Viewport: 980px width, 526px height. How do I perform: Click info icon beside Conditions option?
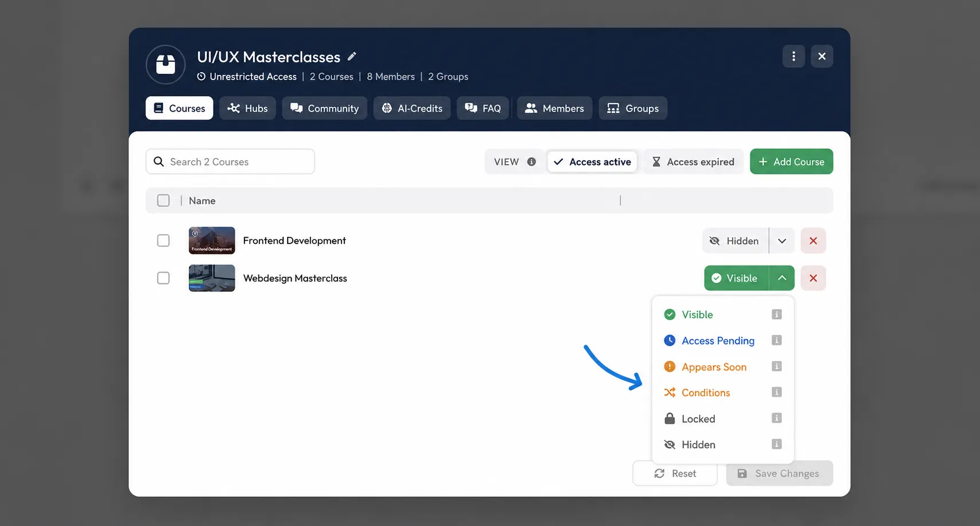click(777, 392)
